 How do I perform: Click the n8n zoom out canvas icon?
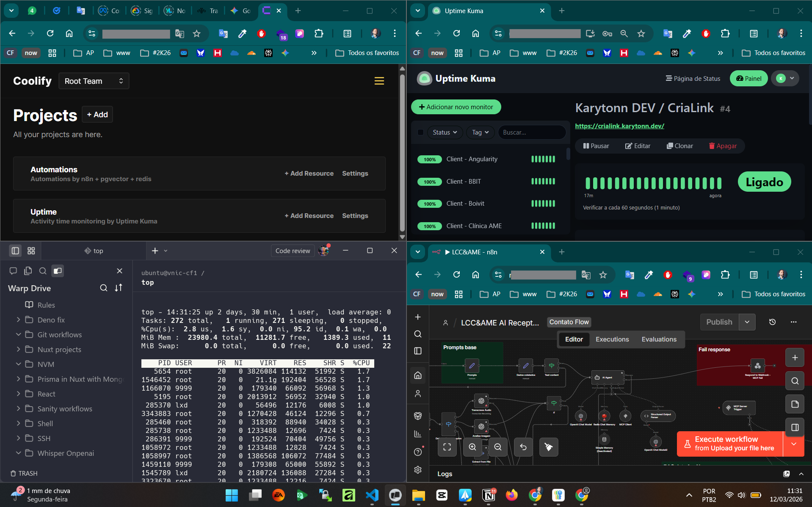pos(498,447)
